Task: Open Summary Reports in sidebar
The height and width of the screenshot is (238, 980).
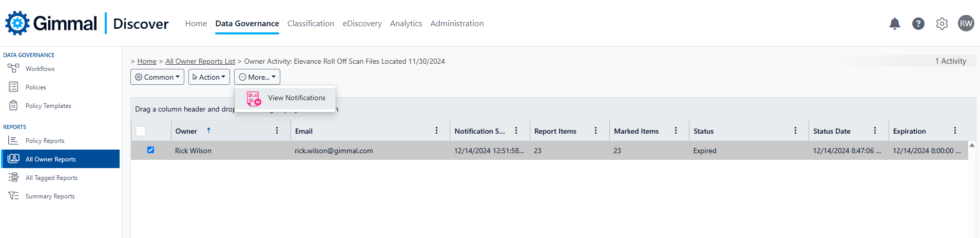Action: point(50,196)
